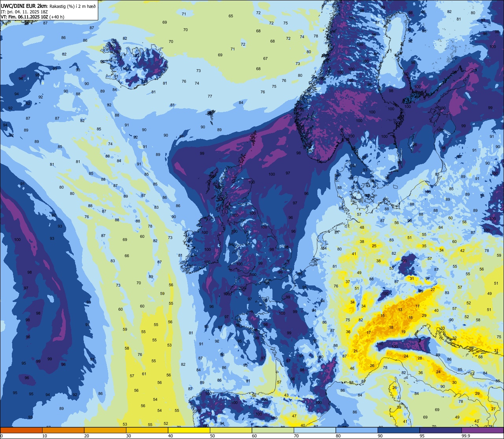Click the legend tick label 10
This screenshot has height=439, width=504.
point(44,436)
